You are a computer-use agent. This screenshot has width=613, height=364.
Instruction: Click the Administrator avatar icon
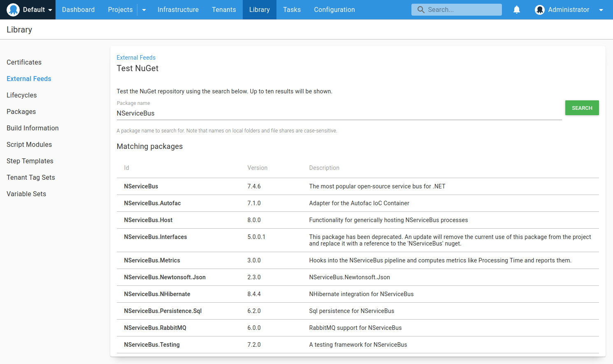tap(539, 10)
